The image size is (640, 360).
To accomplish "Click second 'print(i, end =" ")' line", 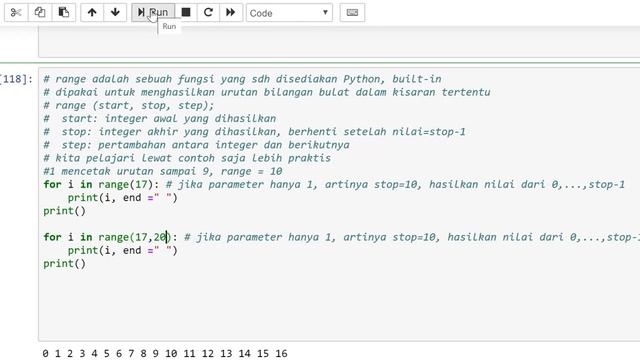I will click(122, 250).
